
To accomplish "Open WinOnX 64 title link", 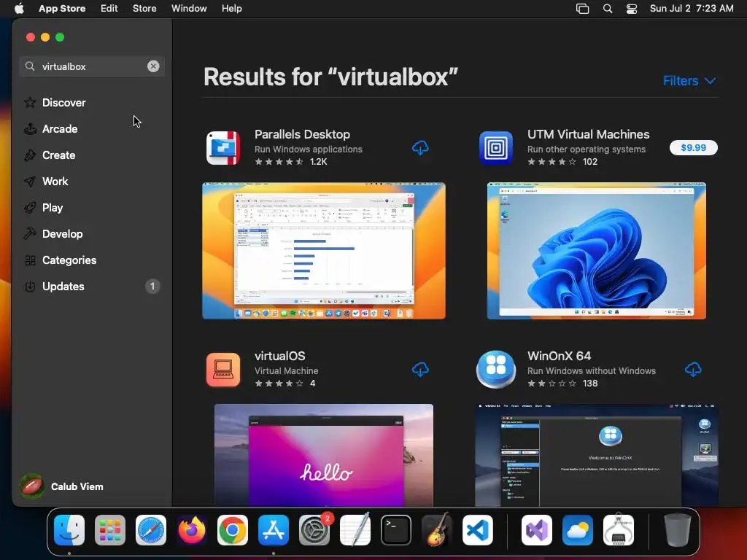I will (x=559, y=356).
